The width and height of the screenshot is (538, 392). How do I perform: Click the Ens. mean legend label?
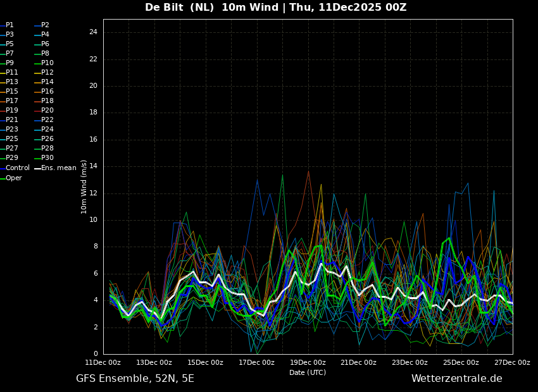point(56,168)
